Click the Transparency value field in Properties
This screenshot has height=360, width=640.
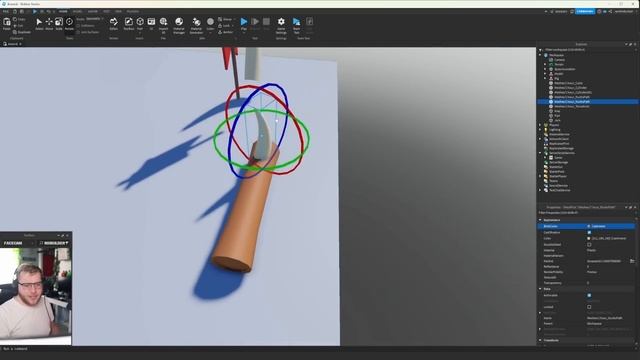[x=610, y=283]
